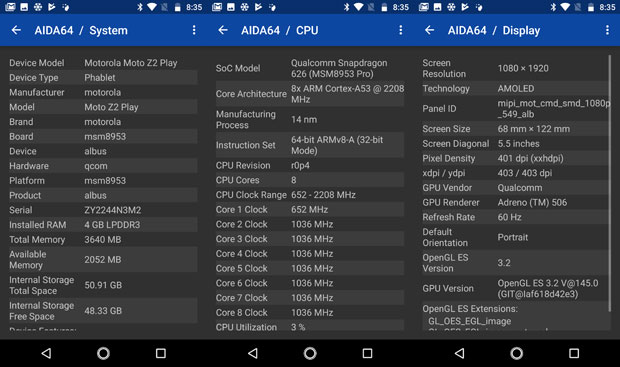Viewport: 620px width, 367px height.
Task: Select the '401 dpi (xxhdpi)' pixel density value
Action: (x=531, y=158)
